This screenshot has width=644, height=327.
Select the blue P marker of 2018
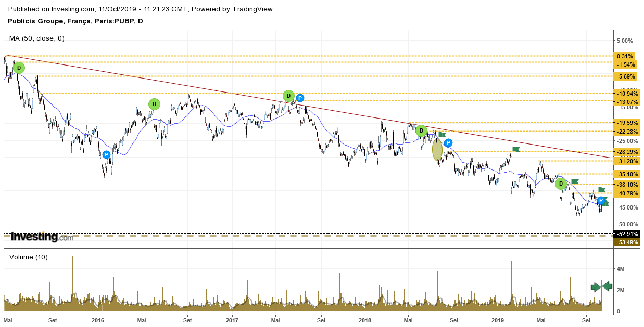coord(448,142)
